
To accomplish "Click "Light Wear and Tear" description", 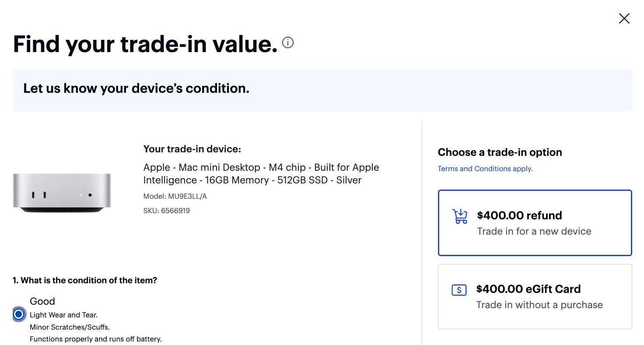I will pyautogui.click(x=64, y=315).
